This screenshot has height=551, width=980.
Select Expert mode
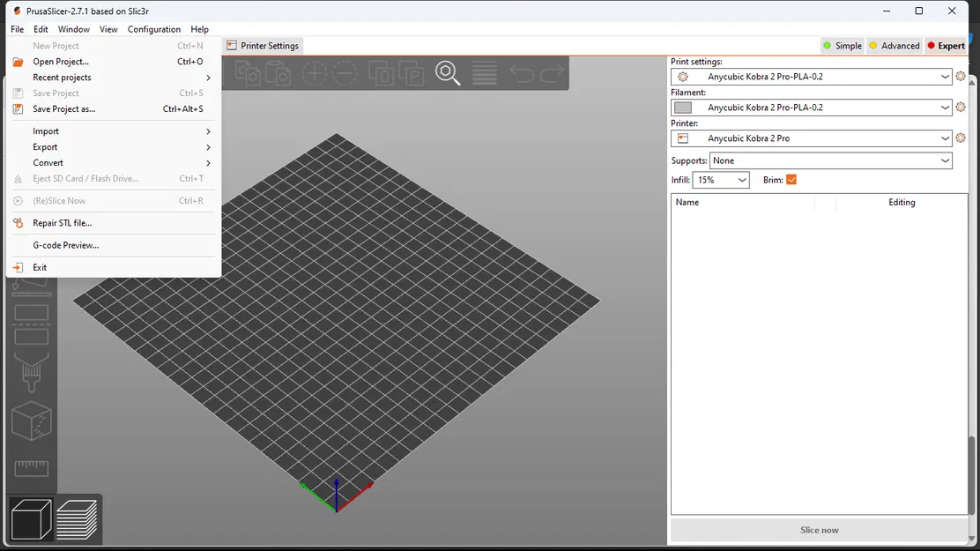[x=947, y=46]
